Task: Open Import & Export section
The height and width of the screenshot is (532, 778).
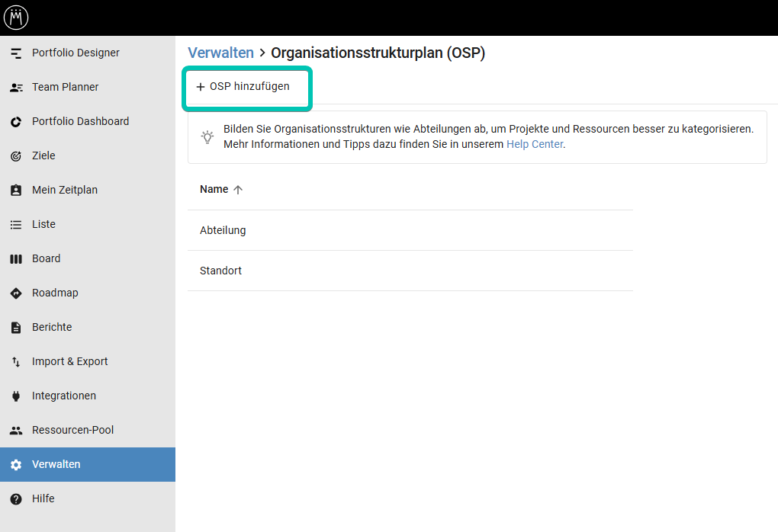Action: 87,361
